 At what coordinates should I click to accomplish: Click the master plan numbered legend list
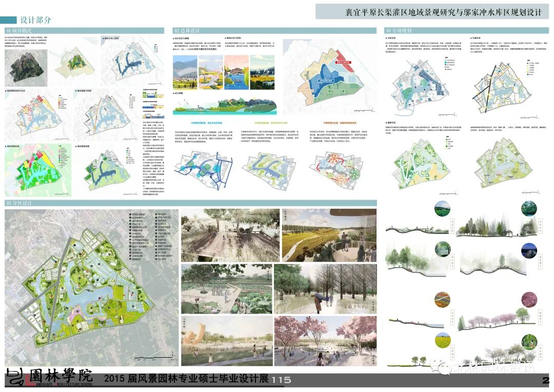tap(151, 237)
